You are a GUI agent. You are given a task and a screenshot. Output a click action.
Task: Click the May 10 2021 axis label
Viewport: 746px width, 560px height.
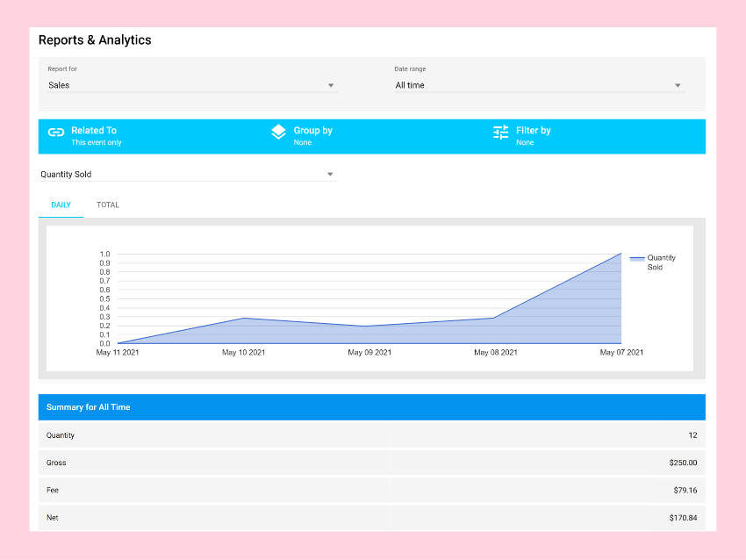click(x=244, y=353)
